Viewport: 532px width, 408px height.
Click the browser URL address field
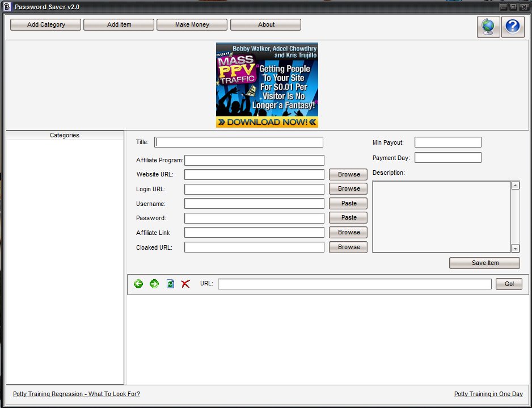(354, 284)
